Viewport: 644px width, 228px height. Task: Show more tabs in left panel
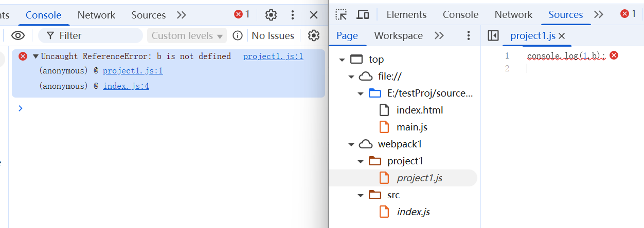tap(181, 15)
